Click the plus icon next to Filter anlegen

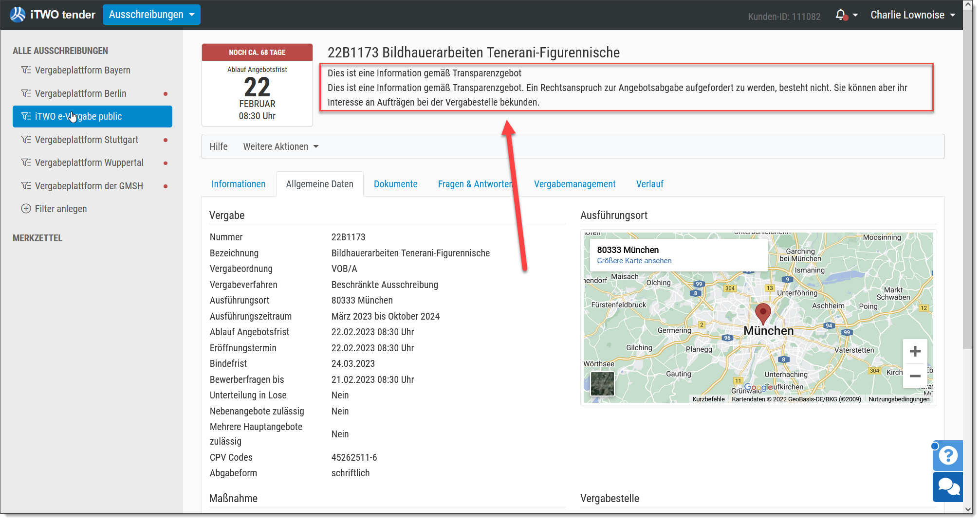click(26, 209)
